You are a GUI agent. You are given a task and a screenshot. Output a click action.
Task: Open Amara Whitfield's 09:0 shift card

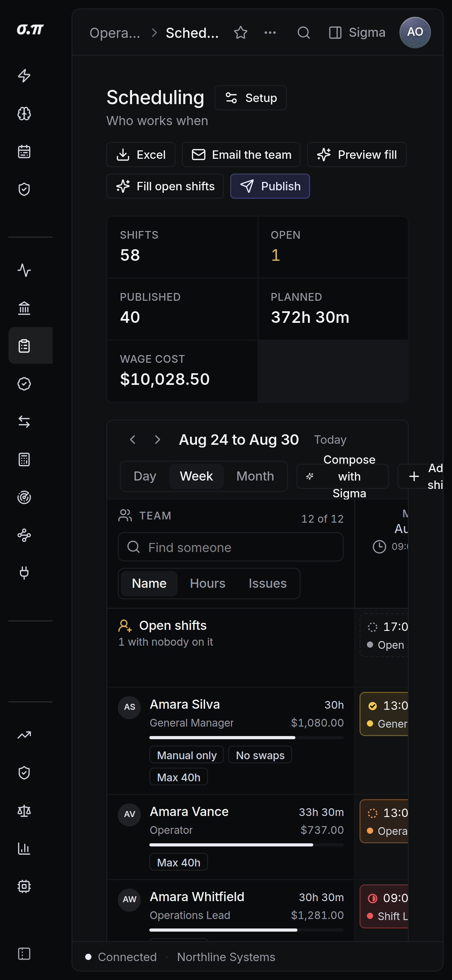(384, 907)
